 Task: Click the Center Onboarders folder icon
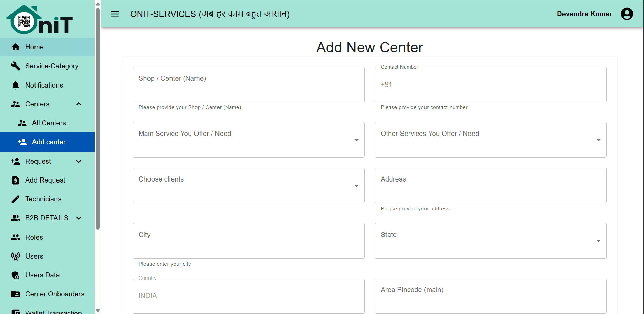click(16, 294)
